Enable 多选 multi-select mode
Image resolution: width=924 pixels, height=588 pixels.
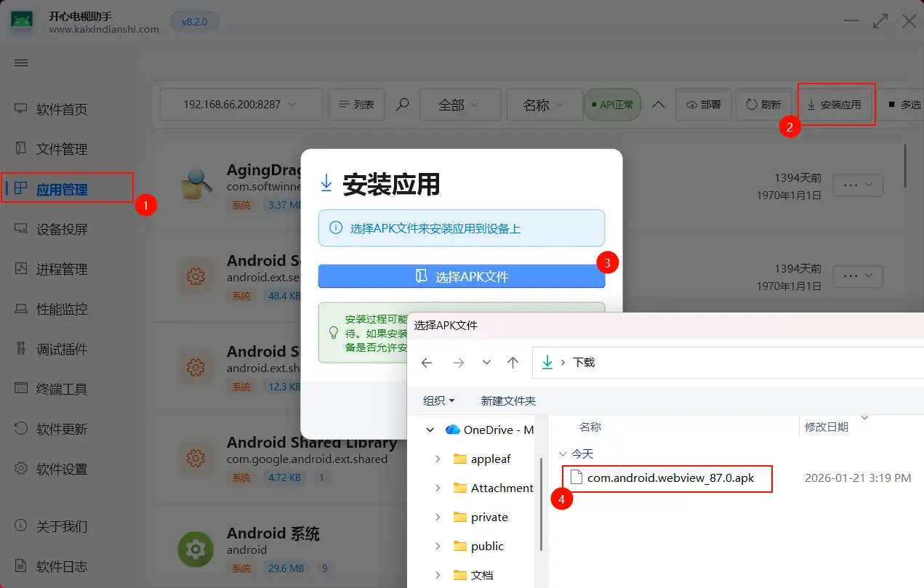pyautogui.click(x=905, y=104)
